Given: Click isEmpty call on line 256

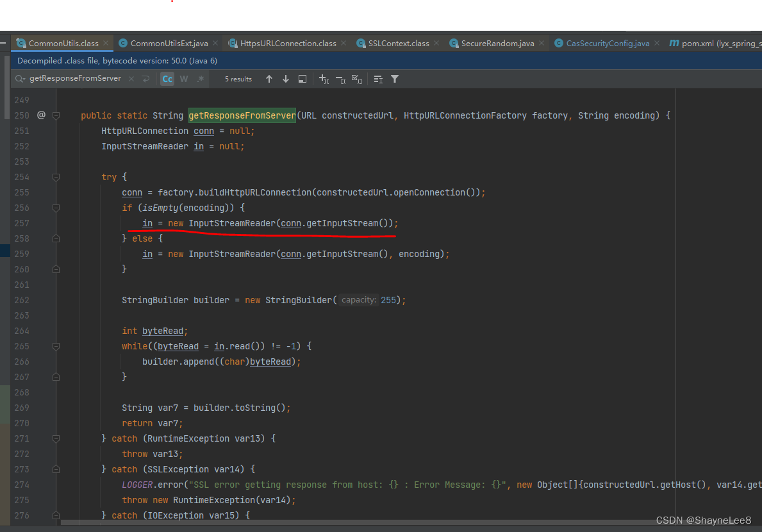Looking at the screenshot, I should pyautogui.click(x=160, y=208).
